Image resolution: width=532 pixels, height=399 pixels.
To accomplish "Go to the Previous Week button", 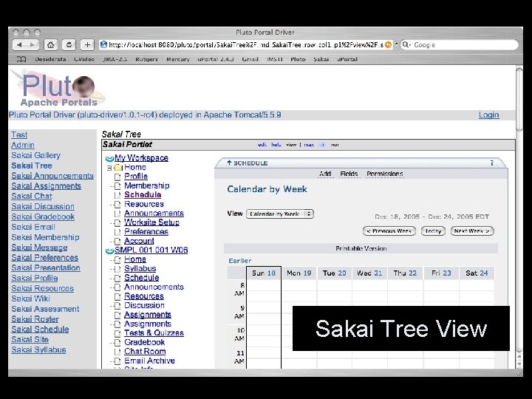I will pos(389,231).
